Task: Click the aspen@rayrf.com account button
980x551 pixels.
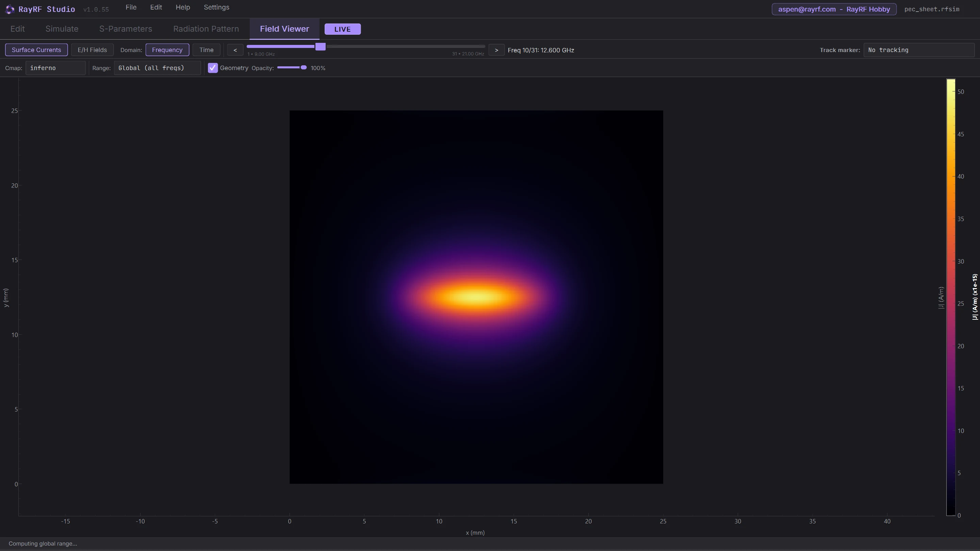Action: click(x=834, y=9)
